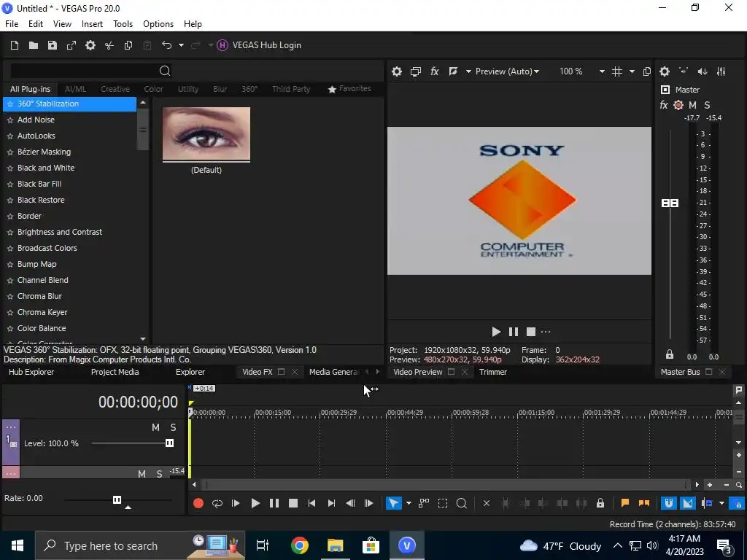Open Video Output FX in the preview toolbar

click(x=435, y=71)
